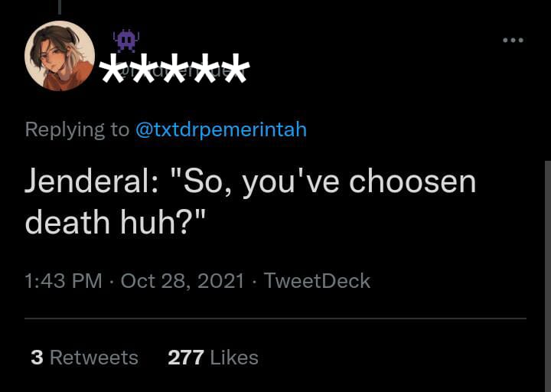Click the "Replying to" label
Viewport: 551px width, 392px height.
77,129
